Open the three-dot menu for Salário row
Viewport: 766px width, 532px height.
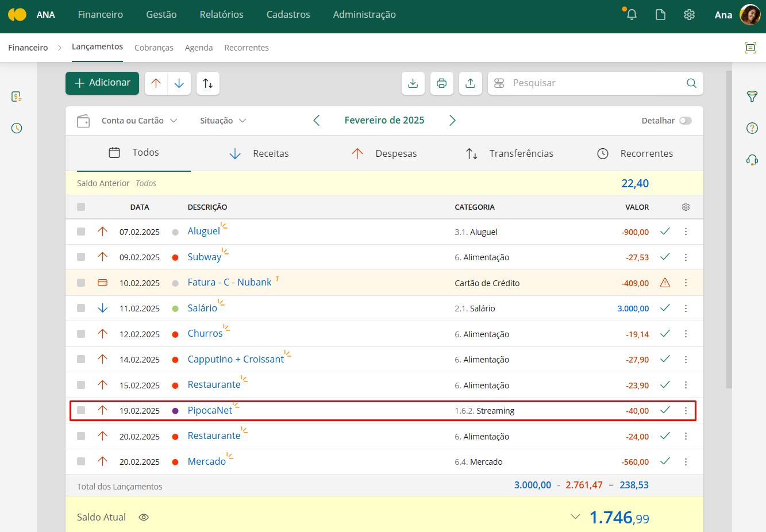686,309
